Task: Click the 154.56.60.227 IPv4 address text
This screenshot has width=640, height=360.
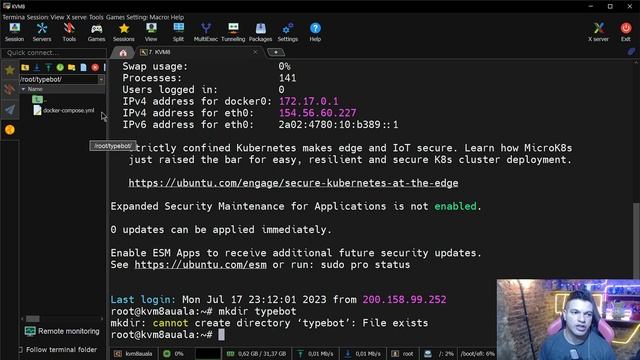Action: pos(318,113)
